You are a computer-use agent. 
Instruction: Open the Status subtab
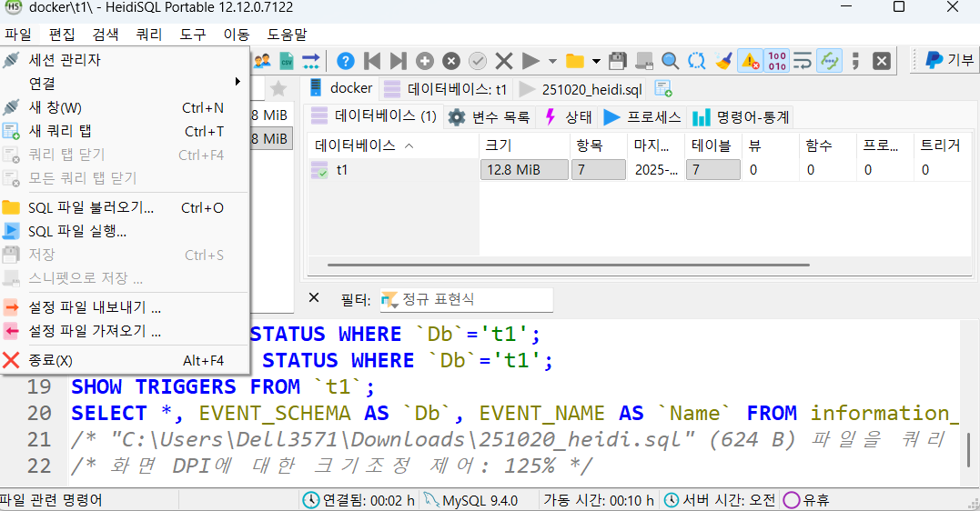(x=568, y=116)
